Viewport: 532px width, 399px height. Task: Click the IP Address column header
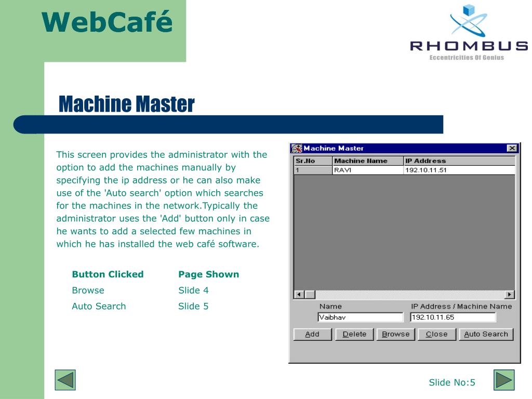[459, 161]
